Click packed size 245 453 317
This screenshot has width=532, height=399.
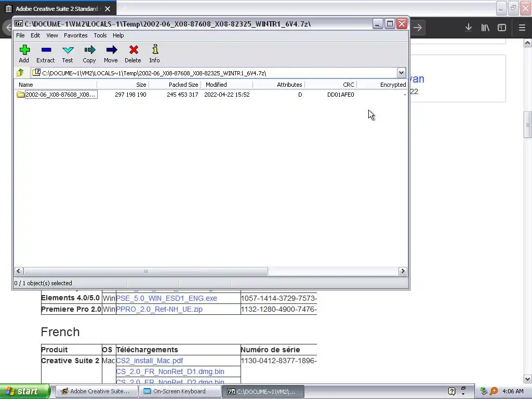point(182,95)
